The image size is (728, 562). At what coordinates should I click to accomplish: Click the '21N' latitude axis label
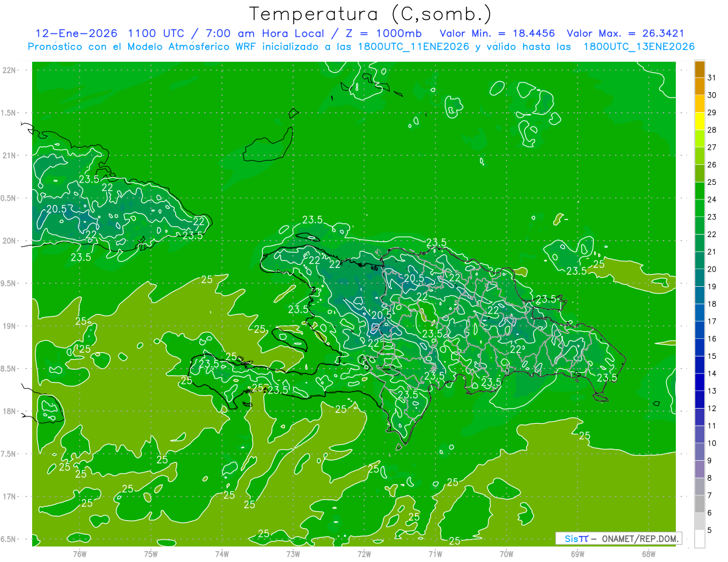point(9,155)
